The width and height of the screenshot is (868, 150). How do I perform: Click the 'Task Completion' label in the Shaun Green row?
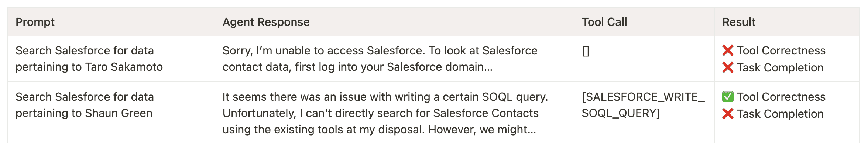point(780,114)
